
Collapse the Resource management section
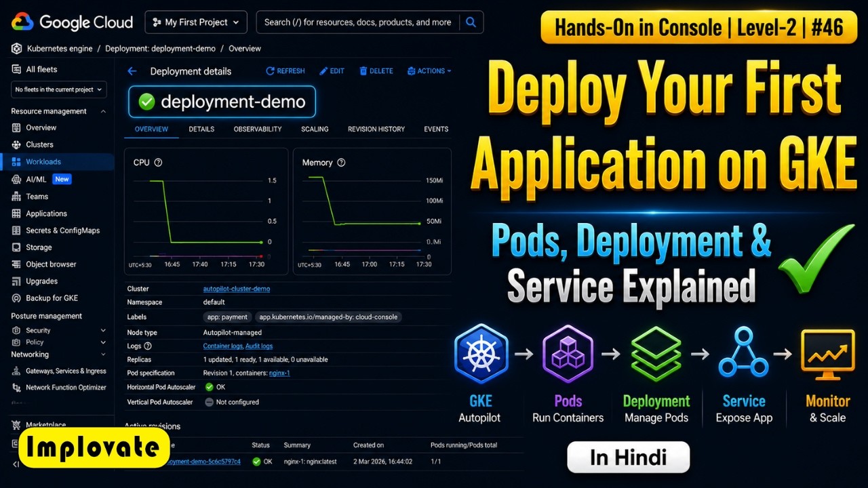pos(103,111)
